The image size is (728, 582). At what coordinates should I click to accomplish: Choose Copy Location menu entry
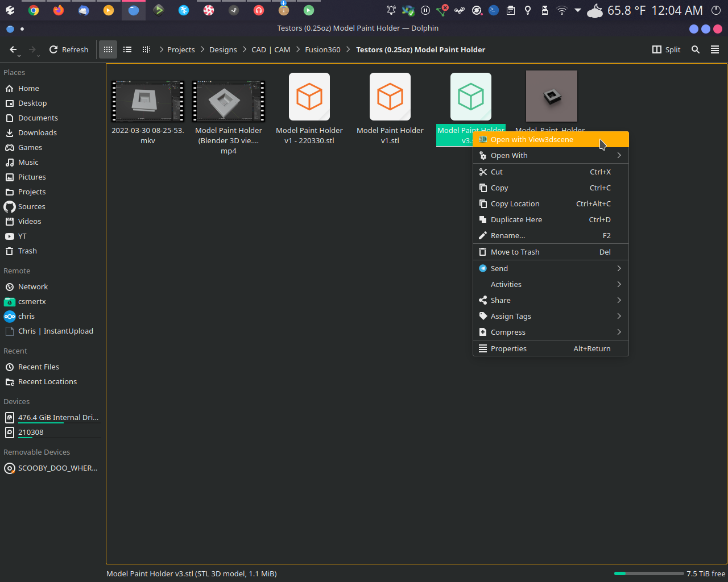tap(551, 204)
